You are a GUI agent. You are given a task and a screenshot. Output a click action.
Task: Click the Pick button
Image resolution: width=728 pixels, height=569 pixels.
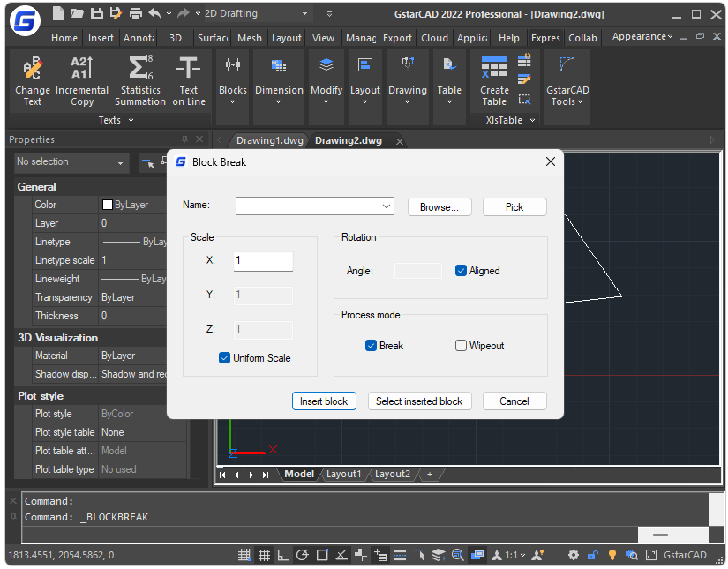(x=514, y=207)
